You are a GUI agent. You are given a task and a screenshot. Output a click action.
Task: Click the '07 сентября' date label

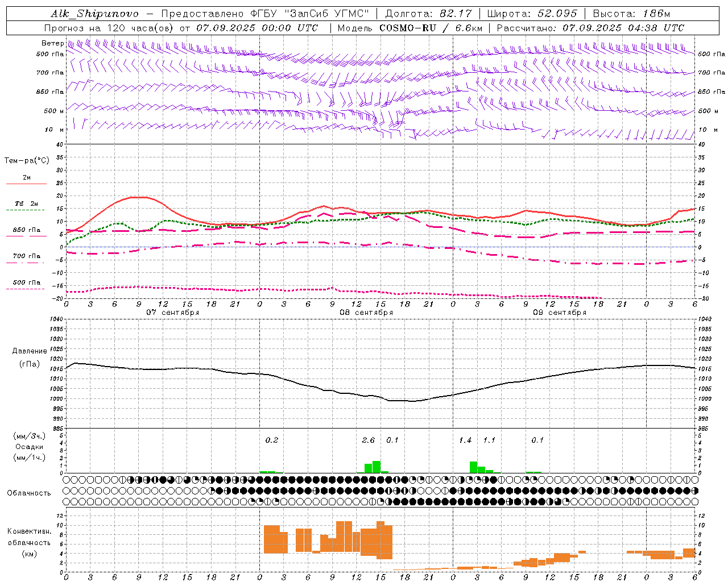(x=173, y=313)
